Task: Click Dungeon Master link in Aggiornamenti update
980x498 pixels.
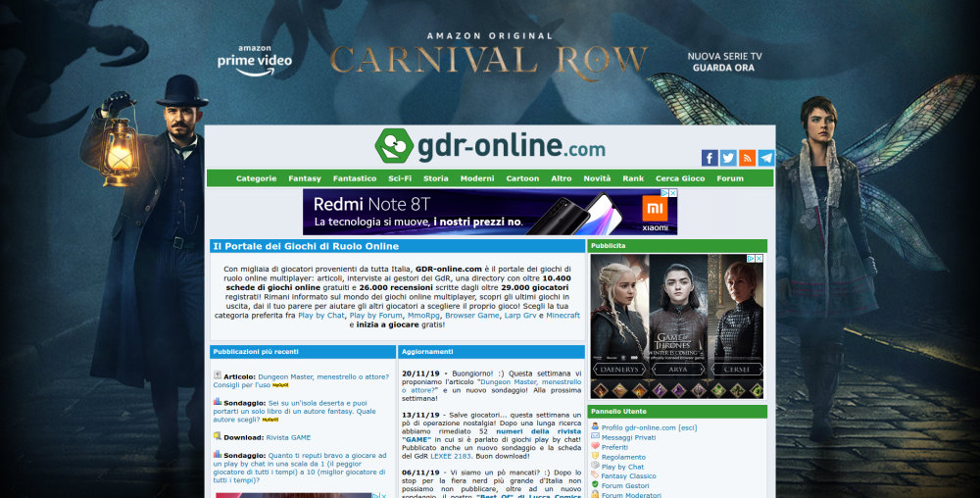Action: (491, 385)
